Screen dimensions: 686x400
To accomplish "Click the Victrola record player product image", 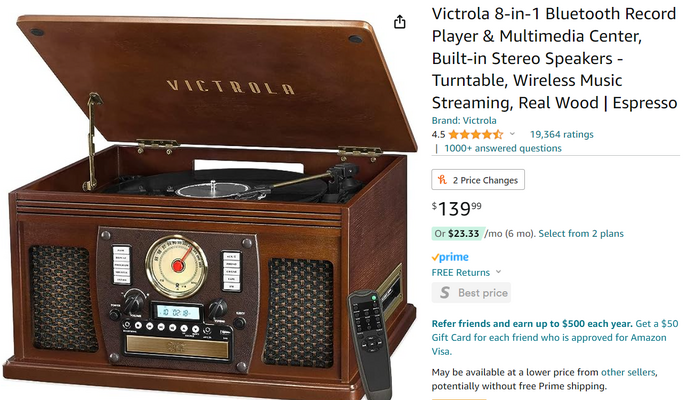I will [210, 206].
